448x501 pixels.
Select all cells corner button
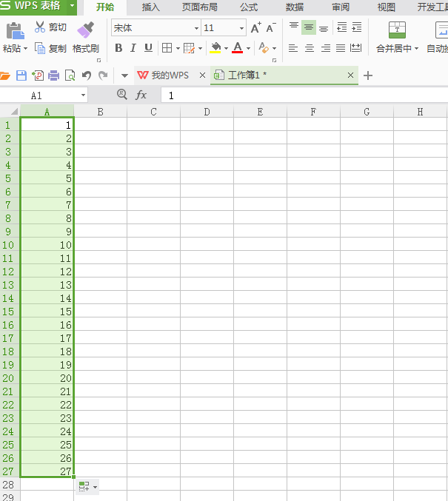coord(14,112)
